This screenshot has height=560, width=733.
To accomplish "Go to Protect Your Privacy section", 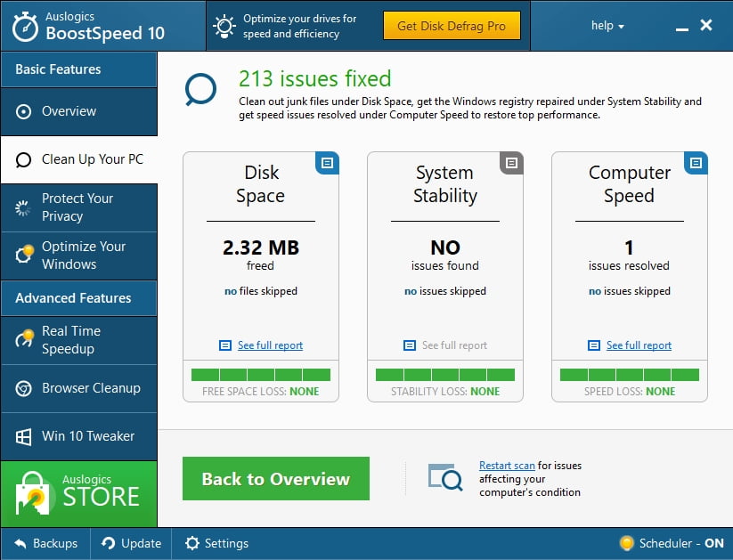I will 79,207.
